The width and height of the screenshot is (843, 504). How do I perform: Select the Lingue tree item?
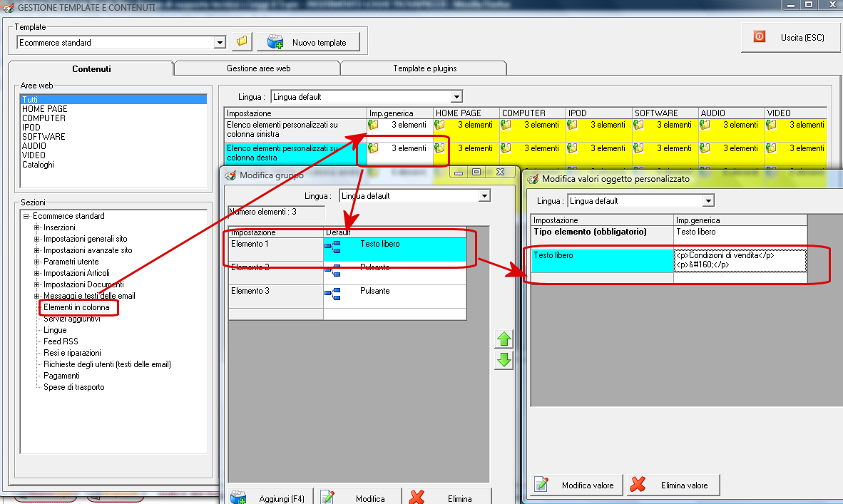tap(55, 330)
